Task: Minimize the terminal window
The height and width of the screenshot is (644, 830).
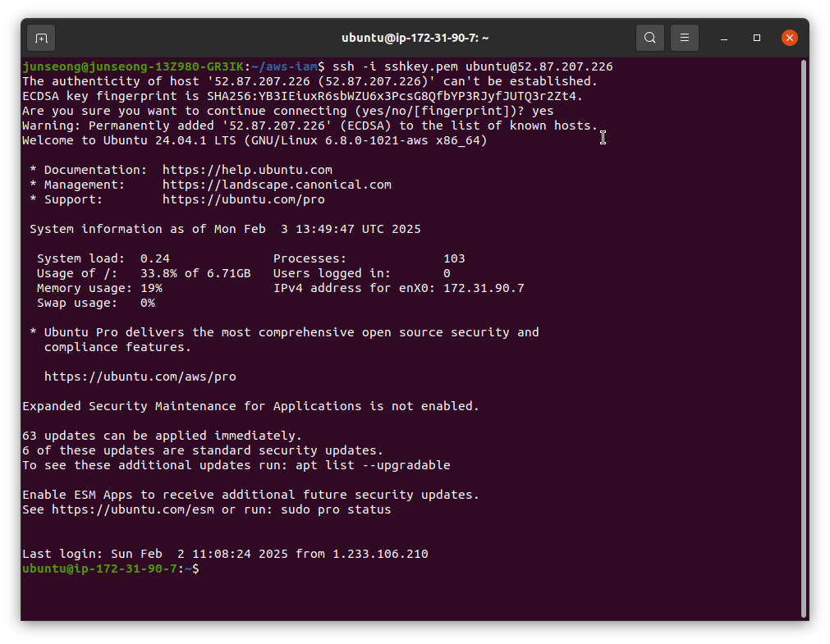Action: [724, 38]
